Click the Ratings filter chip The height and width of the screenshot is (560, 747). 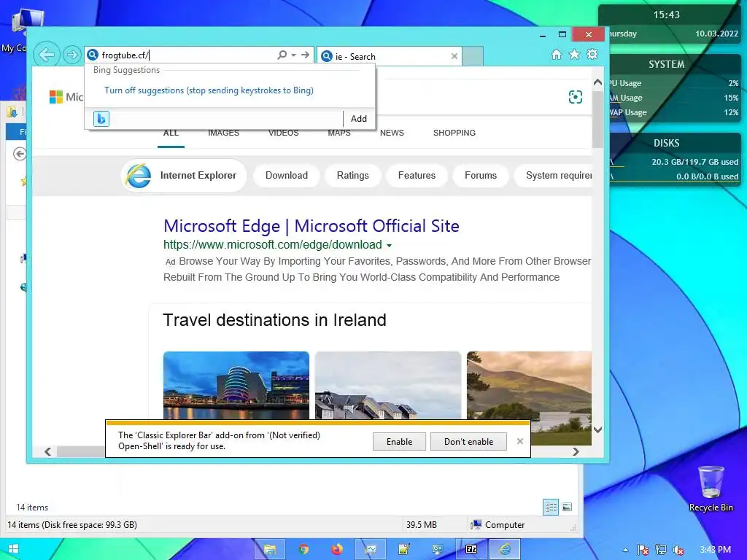(x=352, y=176)
